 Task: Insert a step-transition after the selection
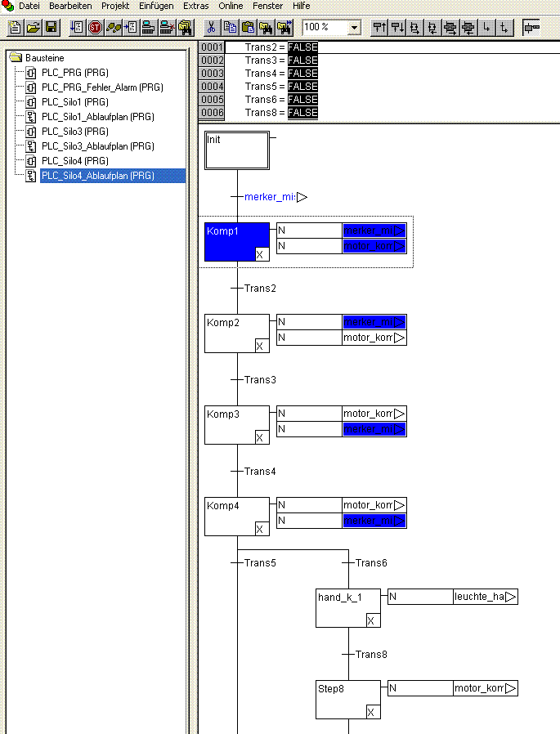click(x=397, y=27)
